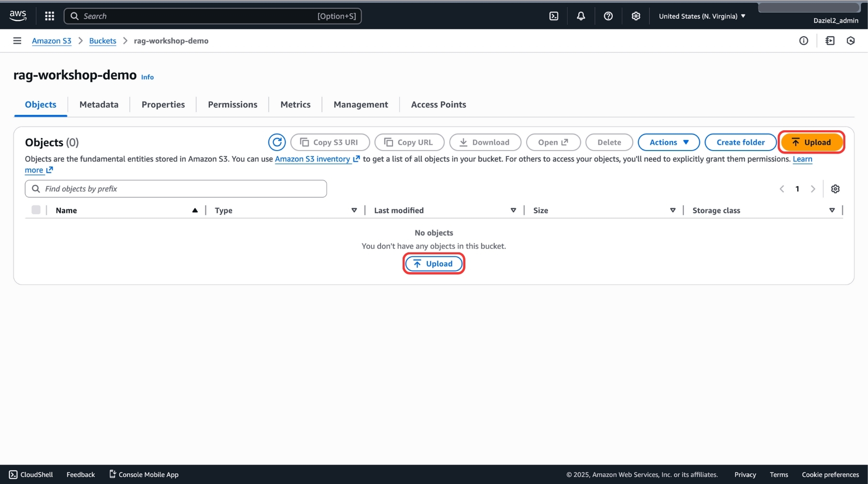
Task: Open the AWS services grid menu
Action: 49,16
